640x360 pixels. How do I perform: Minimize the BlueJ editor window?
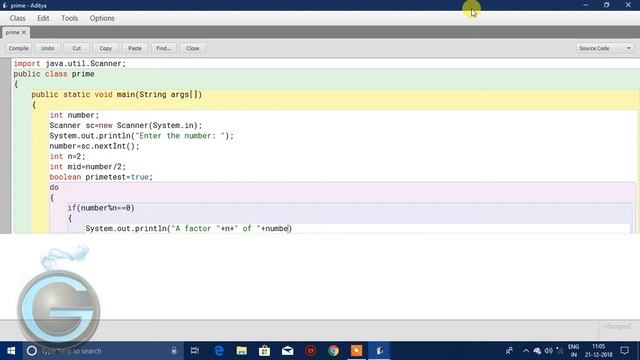coord(586,5)
